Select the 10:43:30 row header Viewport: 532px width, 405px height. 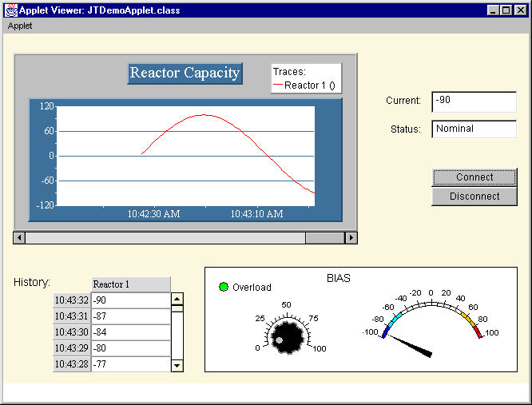(x=72, y=332)
